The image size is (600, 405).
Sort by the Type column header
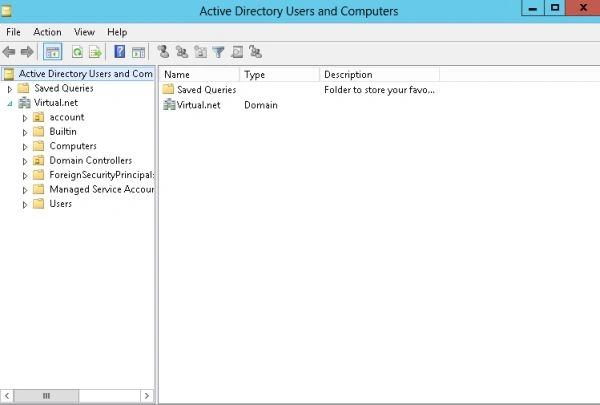click(279, 75)
